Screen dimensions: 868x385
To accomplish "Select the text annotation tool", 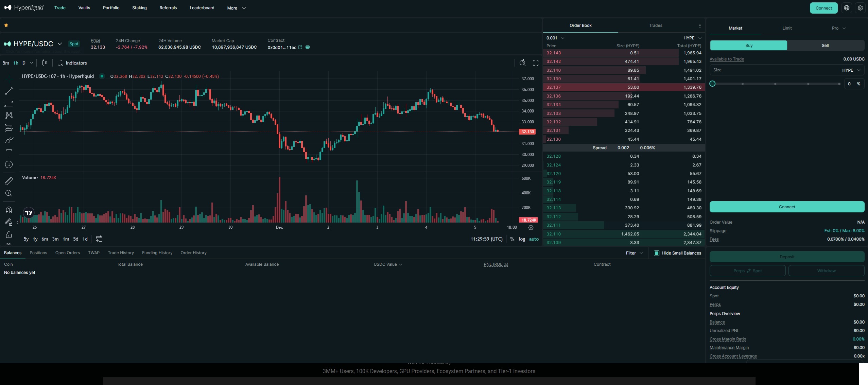I will tap(9, 152).
